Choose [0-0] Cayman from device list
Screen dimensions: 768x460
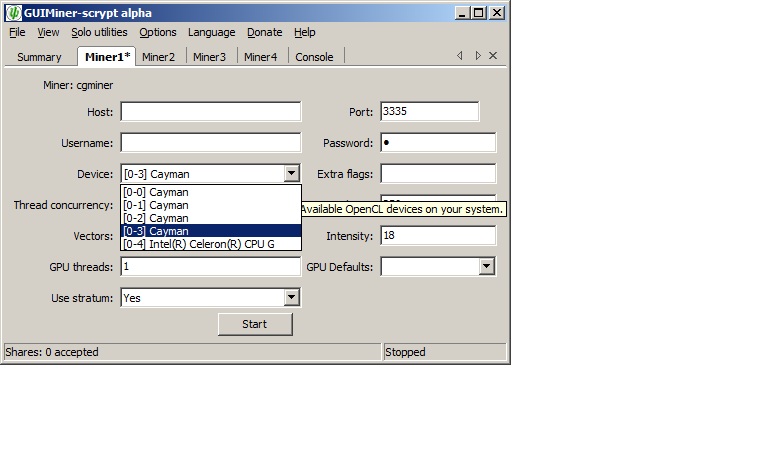(x=211, y=192)
